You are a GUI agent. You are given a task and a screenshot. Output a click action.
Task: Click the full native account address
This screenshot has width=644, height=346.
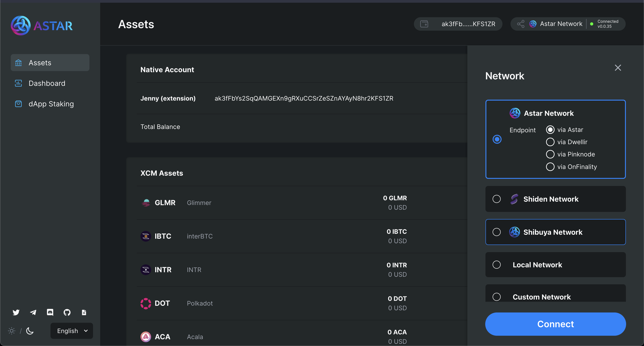click(304, 98)
